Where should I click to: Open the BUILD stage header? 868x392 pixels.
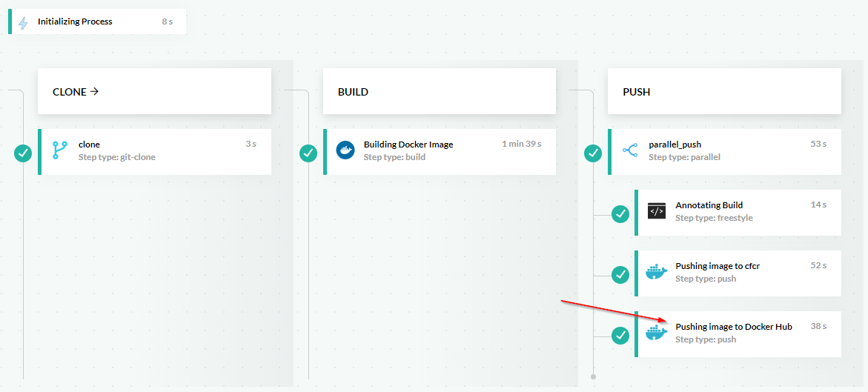click(x=439, y=92)
